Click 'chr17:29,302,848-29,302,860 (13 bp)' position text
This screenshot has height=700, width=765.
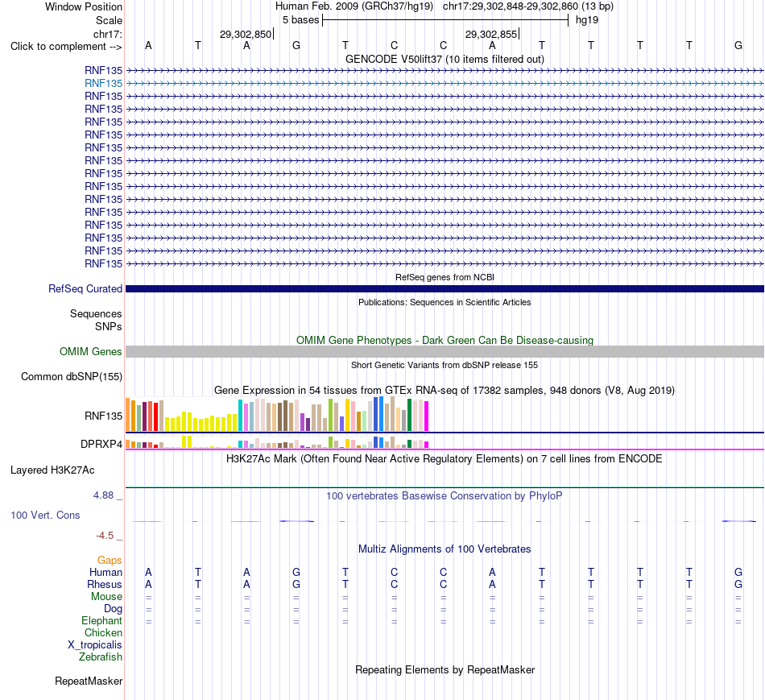528,6
